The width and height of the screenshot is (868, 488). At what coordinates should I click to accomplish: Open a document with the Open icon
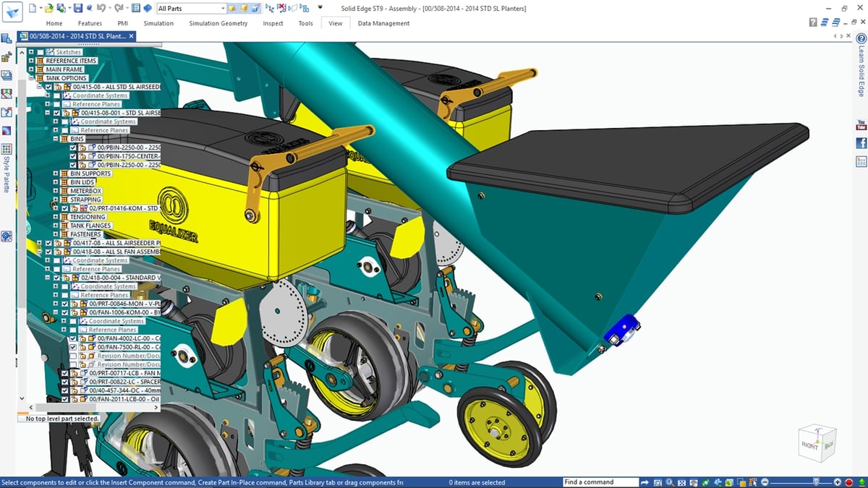(50, 8)
